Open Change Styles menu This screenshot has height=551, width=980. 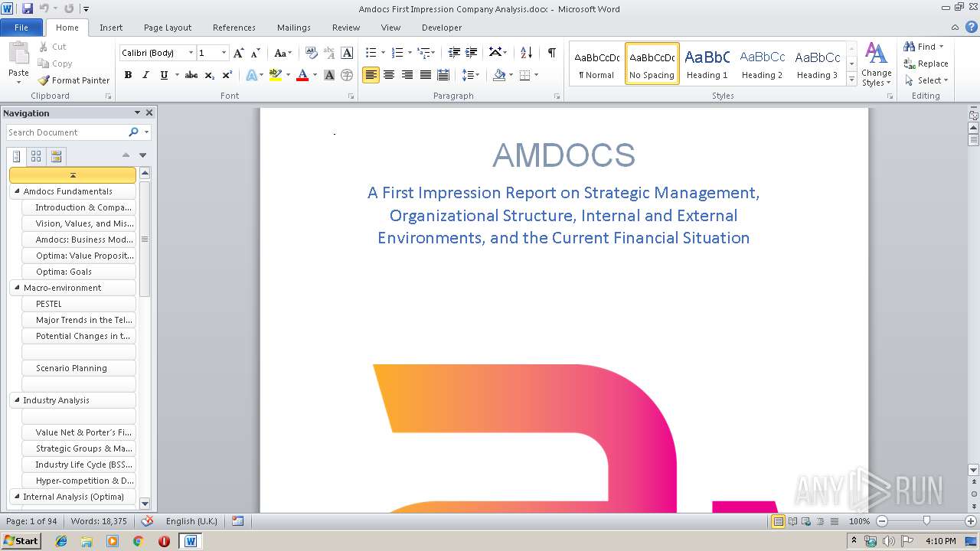coord(876,64)
